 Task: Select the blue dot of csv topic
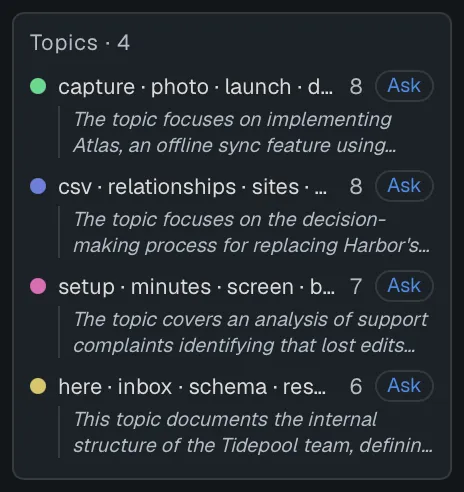[x=38, y=186]
